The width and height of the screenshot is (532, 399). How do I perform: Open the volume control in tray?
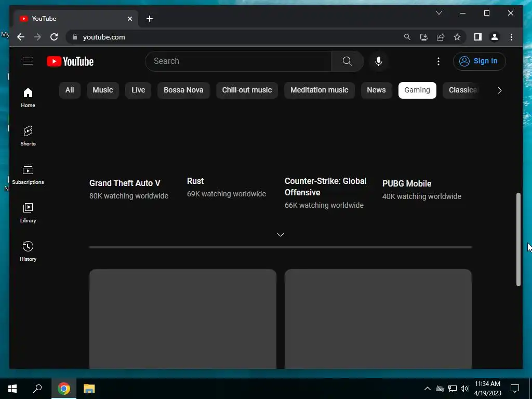(464, 389)
